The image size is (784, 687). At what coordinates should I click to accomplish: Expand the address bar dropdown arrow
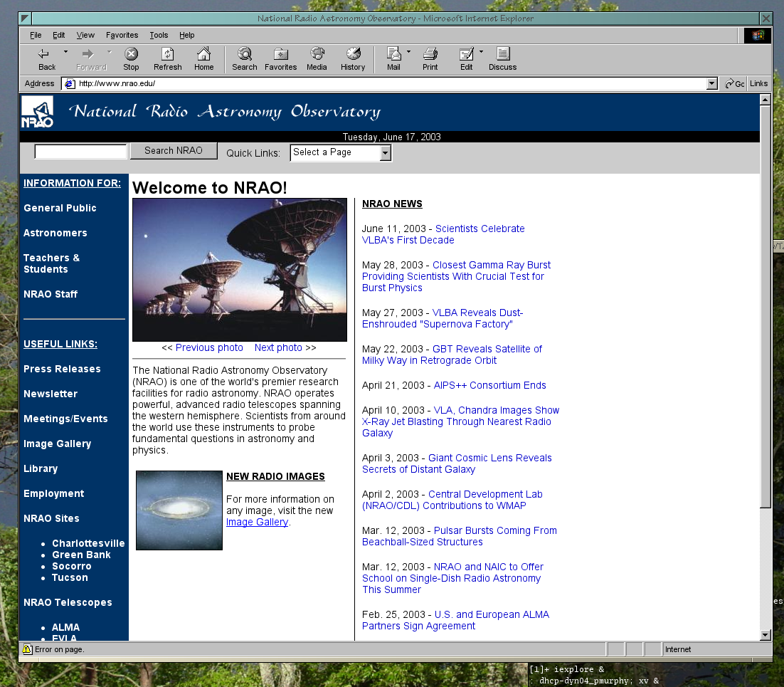pyautogui.click(x=712, y=83)
